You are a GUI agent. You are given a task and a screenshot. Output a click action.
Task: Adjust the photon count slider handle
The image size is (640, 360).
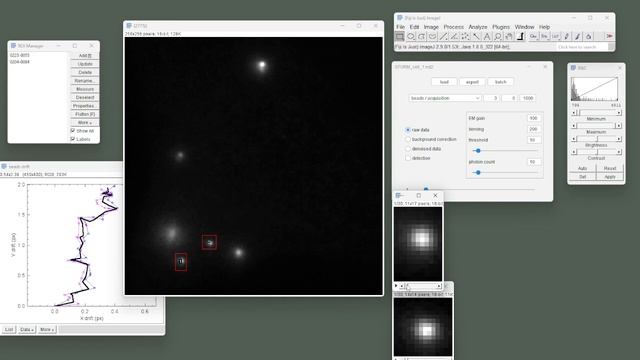coord(478,173)
